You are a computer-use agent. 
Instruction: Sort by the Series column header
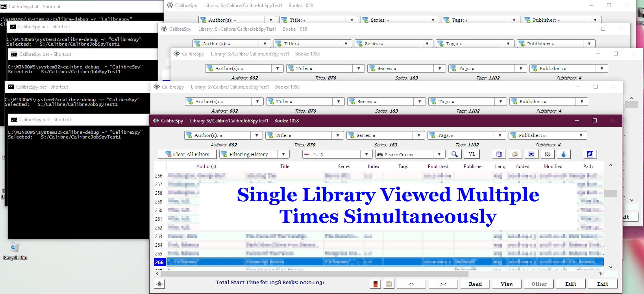click(x=344, y=166)
